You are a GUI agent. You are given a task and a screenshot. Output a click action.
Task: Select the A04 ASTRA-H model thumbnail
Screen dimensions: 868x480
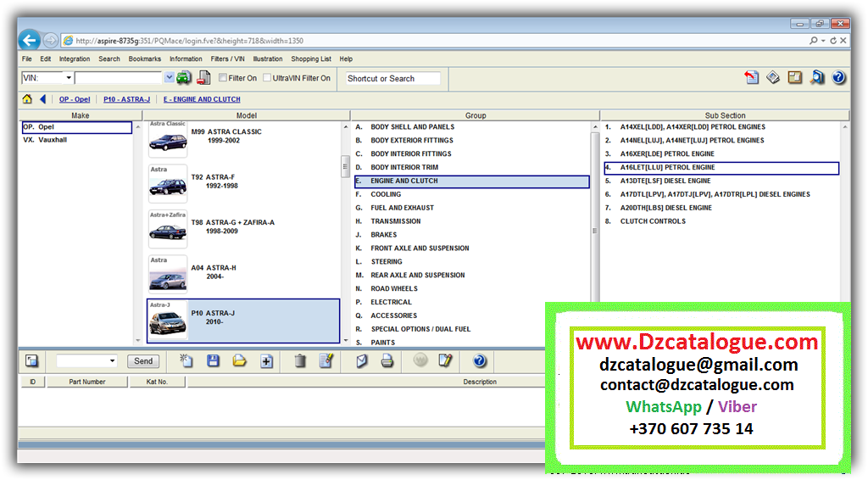[x=167, y=273]
